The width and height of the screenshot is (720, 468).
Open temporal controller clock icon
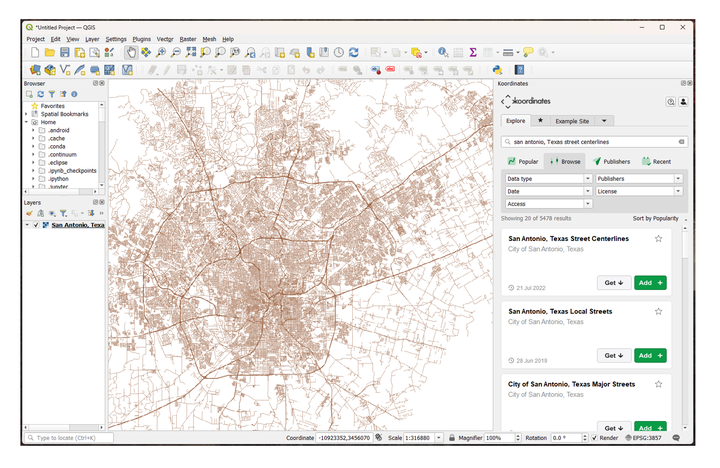pos(339,52)
